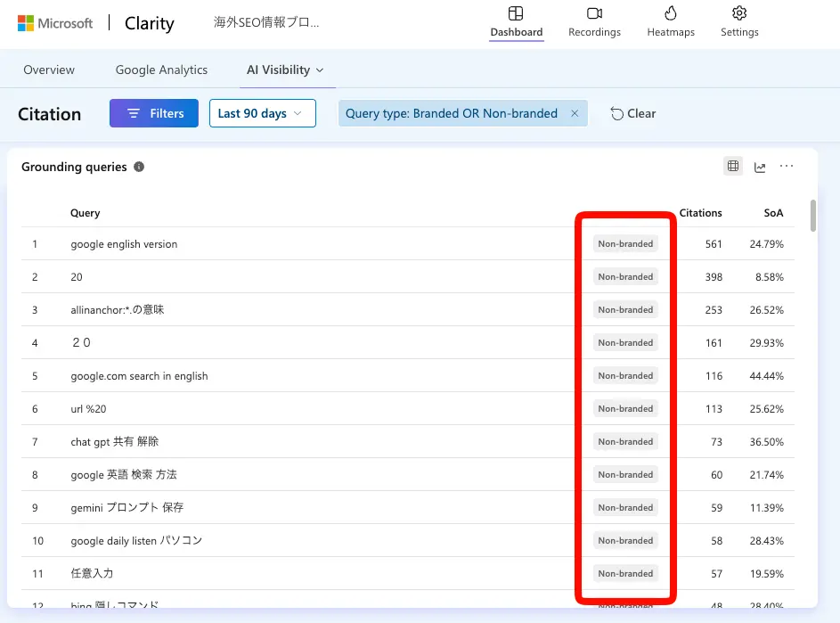Click the SoA value 26.52%
This screenshot has width=840, height=623.
[x=767, y=310]
